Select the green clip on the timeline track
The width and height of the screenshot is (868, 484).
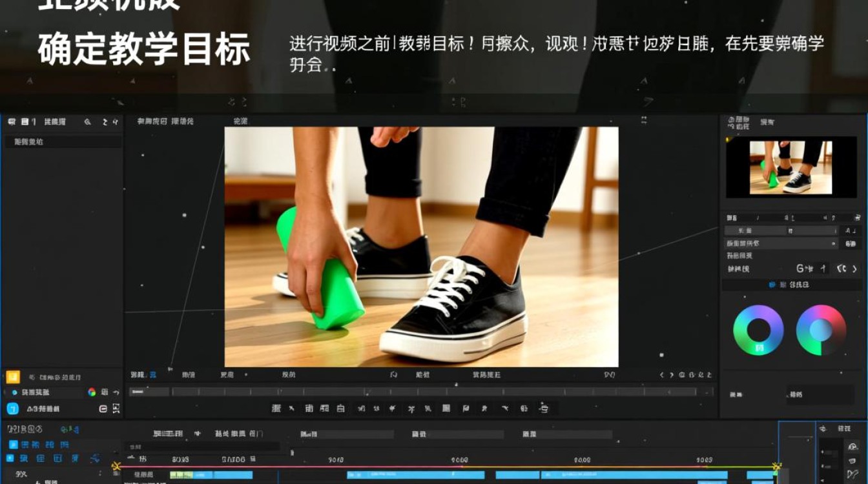(181, 475)
